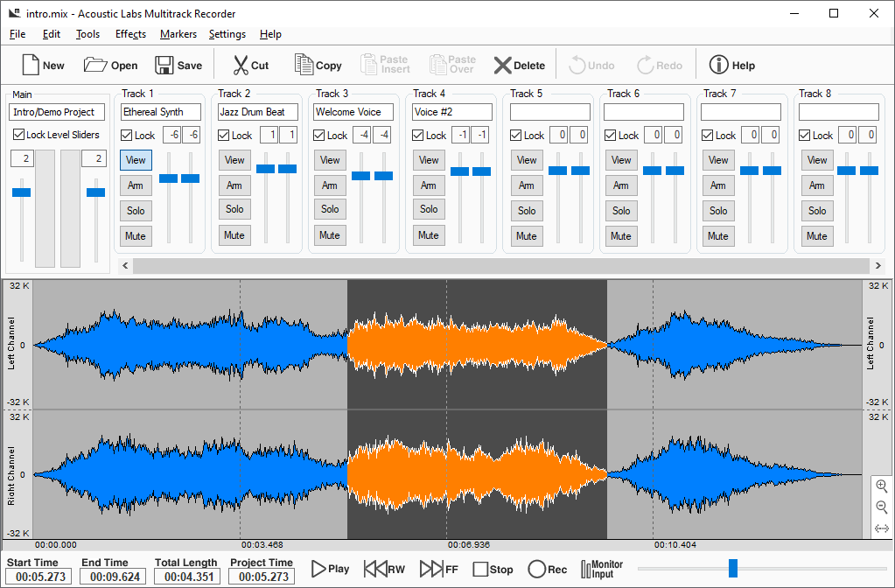Screen dimensions: 895x588
Task: Disable the Lock checkbox for Track 4
Action: tap(418, 136)
